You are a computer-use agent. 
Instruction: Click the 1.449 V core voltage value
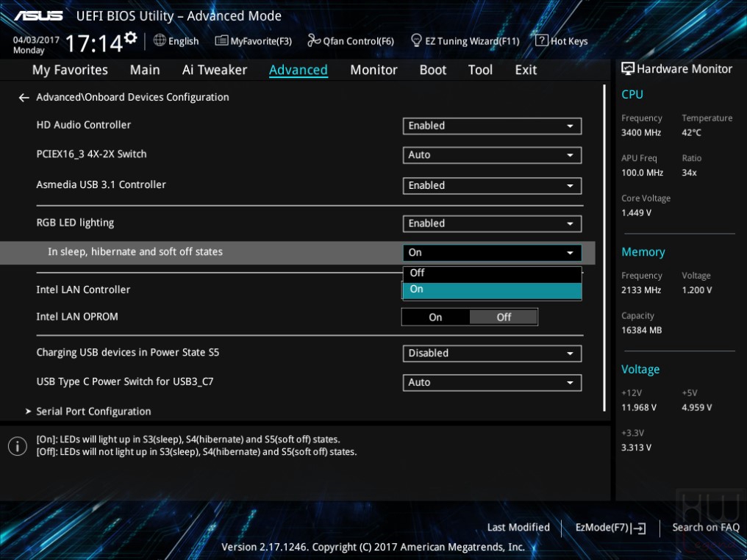pos(636,213)
